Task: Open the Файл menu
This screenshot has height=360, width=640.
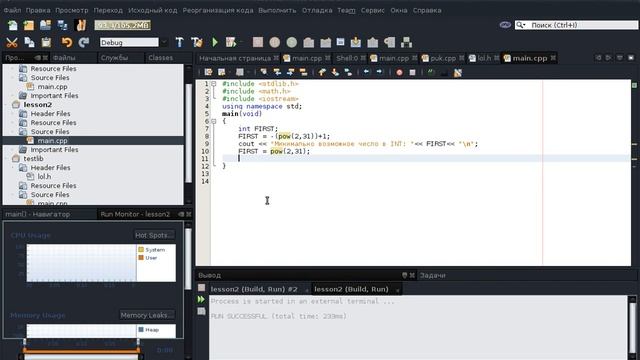Action: click(12, 10)
